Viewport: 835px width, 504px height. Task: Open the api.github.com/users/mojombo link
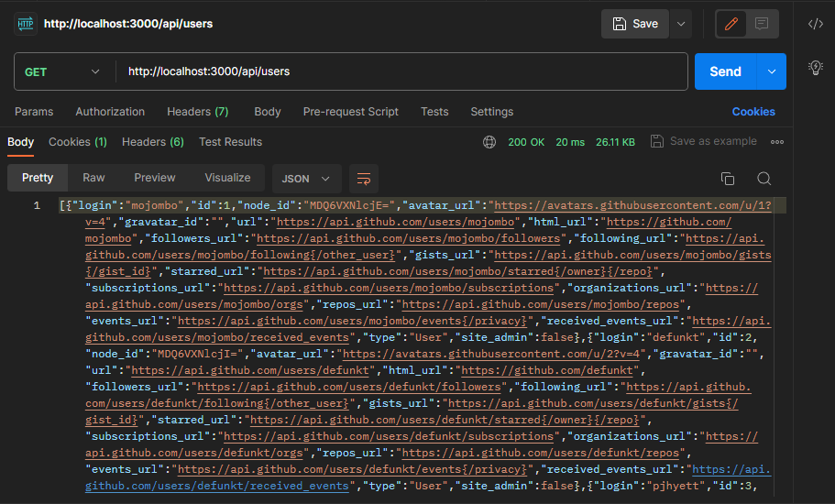pos(396,222)
